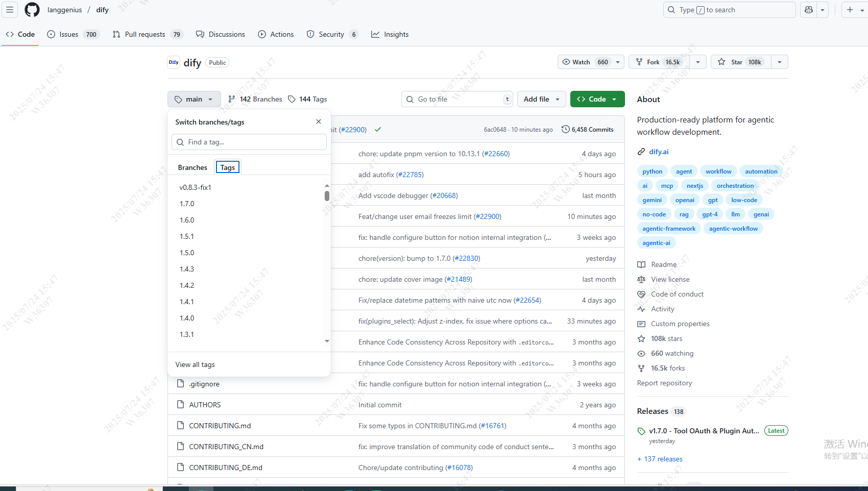868x491 pixels.
Task: Click the tag icon beside 144 Tags
Action: click(x=292, y=99)
